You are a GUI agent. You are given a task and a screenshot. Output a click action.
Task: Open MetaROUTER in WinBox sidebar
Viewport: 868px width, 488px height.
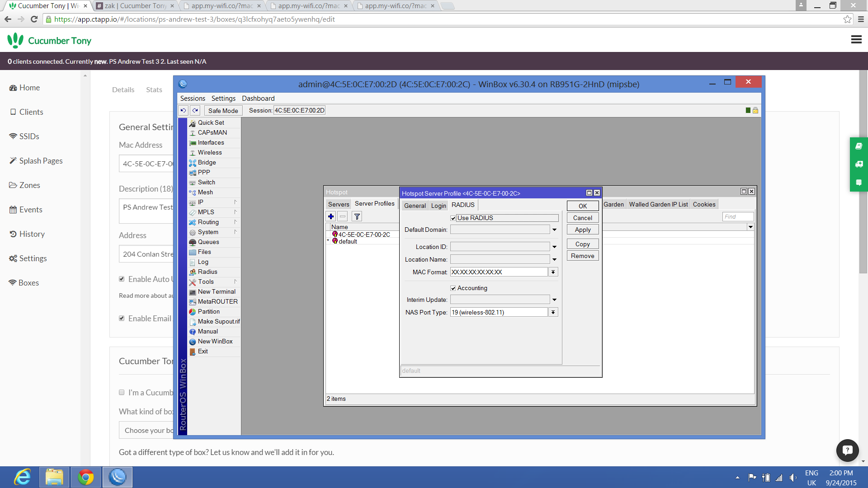tap(217, 301)
